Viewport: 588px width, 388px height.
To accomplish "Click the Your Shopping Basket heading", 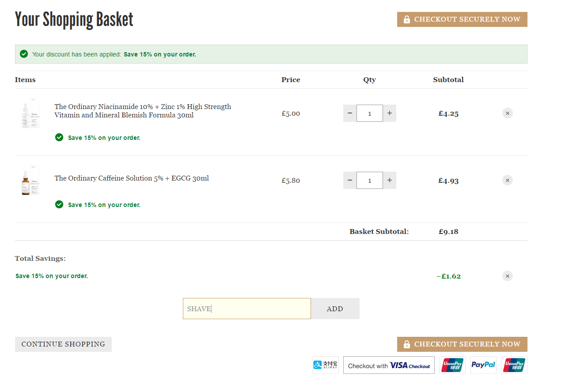I will click(x=74, y=19).
